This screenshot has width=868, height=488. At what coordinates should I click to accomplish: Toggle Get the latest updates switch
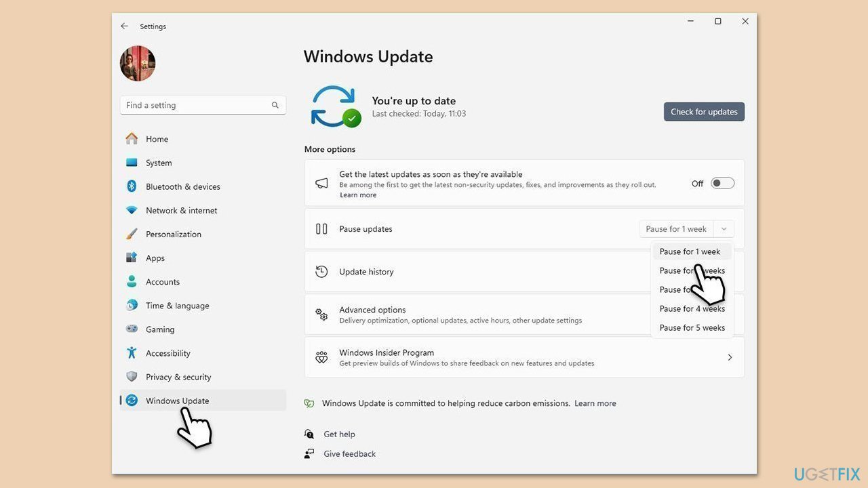722,184
